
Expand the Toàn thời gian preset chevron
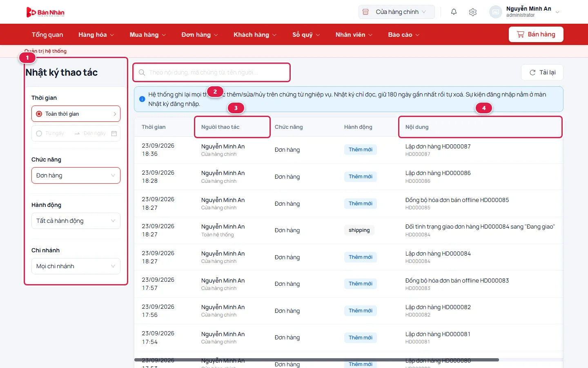pyautogui.click(x=115, y=114)
